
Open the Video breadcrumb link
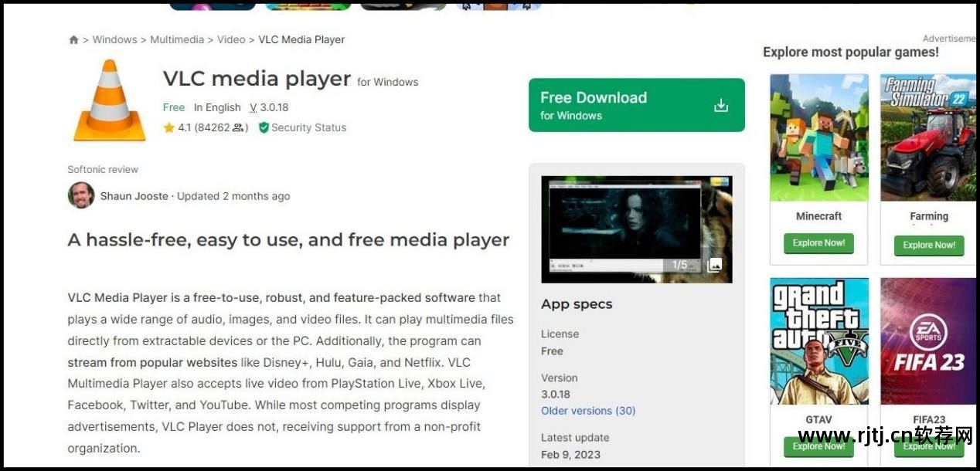tap(231, 39)
